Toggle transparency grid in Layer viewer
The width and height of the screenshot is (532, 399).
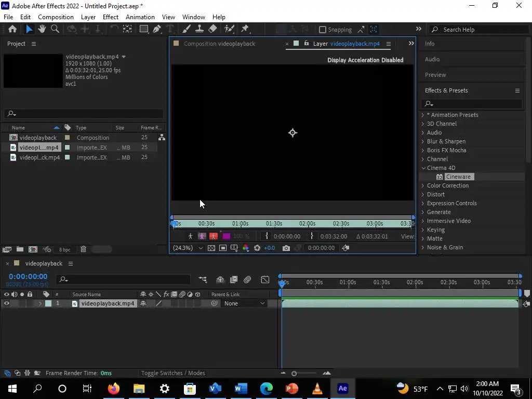(x=211, y=248)
